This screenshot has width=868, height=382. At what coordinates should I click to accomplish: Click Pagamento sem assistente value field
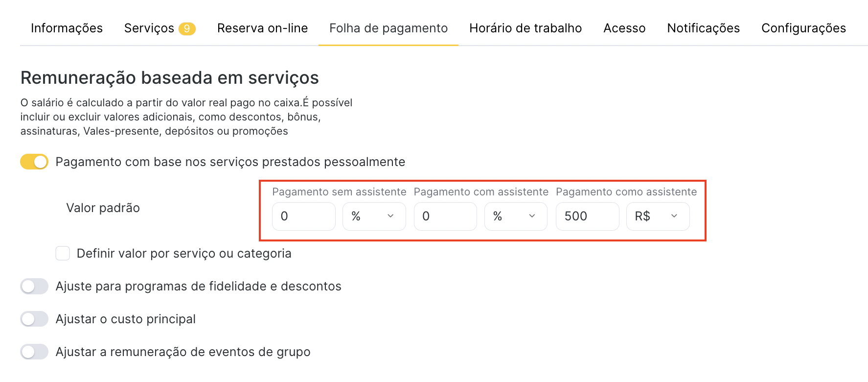point(303,216)
